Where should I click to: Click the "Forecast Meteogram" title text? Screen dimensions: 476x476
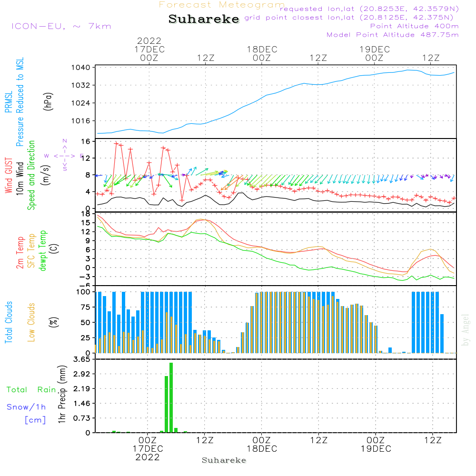[x=222, y=5]
